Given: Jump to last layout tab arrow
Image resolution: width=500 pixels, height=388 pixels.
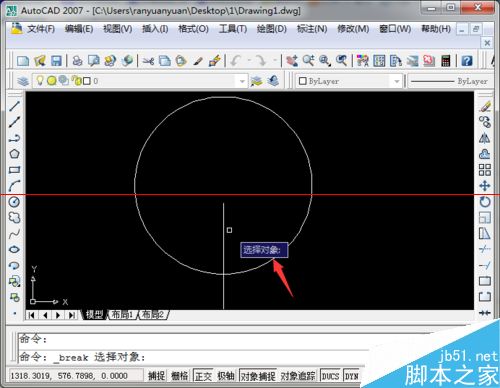Looking at the screenshot, I should pyautogui.click(x=72, y=315).
